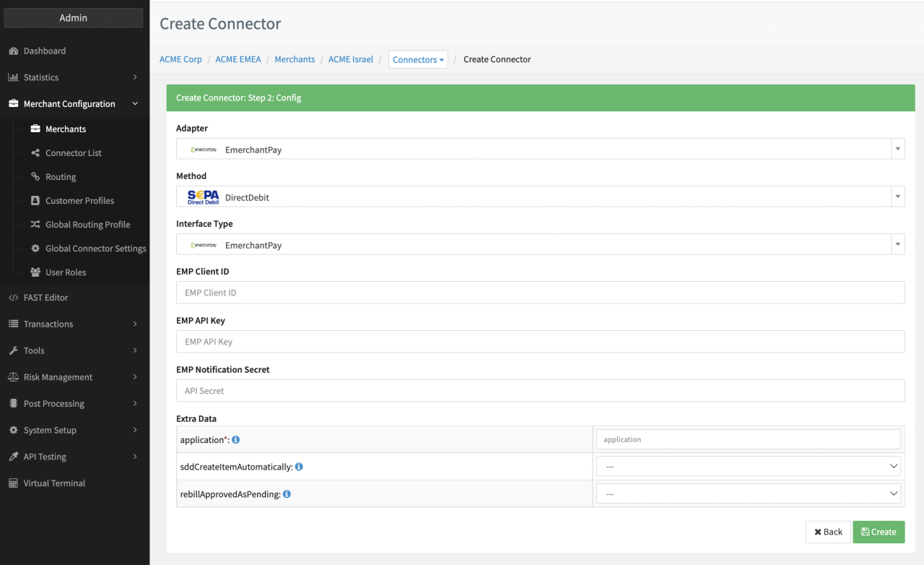Open the sddCreateItemAutomatically select box
Image resolution: width=924 pixels, height=565 pixels.
748,467
